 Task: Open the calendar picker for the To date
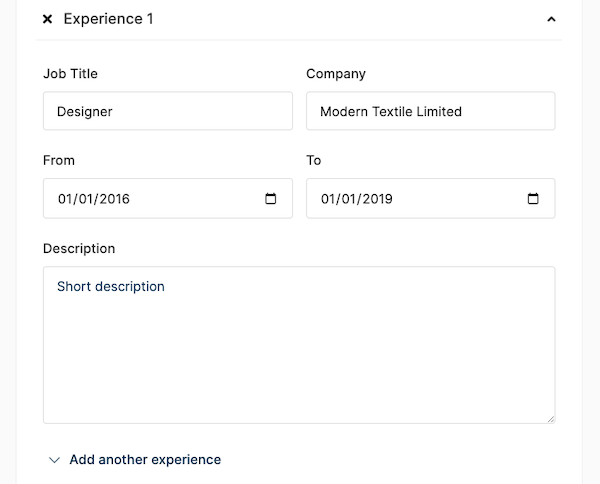534,198
